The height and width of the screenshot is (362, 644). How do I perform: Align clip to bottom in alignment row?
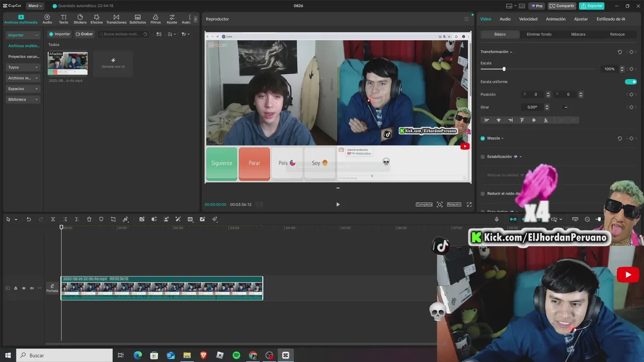546,120
